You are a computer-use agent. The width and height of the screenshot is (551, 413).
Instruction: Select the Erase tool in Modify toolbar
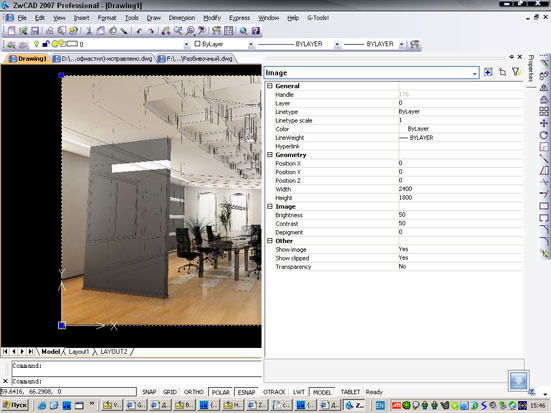click(544, 64)
